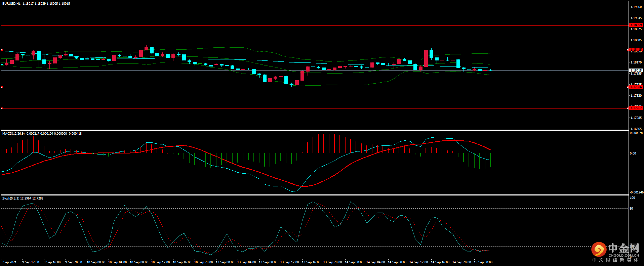This screenshot has width=644, height=266.
Task: Click the 14 Sep 04:00 time label
Action: click(x=375, y=262)
